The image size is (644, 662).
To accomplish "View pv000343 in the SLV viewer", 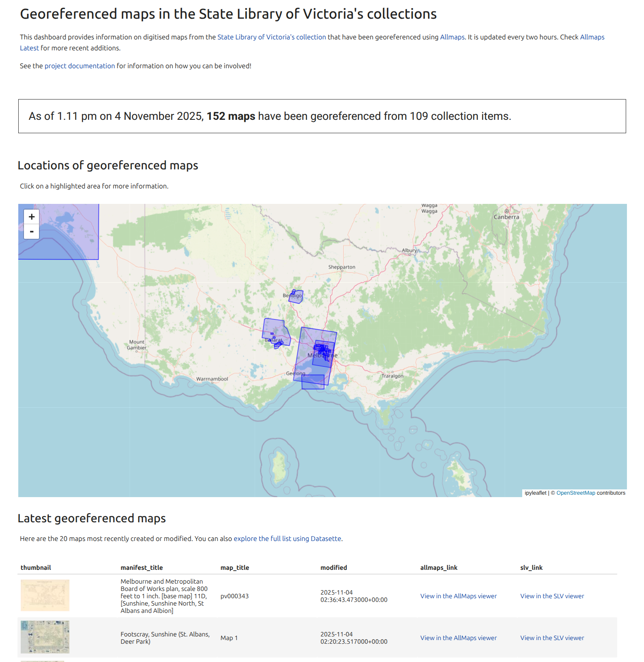I will [552, 596].
